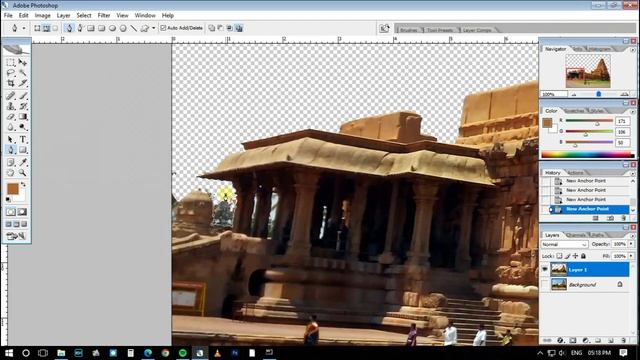
Task: Toggle lock all
Action: tap(583, 256)
